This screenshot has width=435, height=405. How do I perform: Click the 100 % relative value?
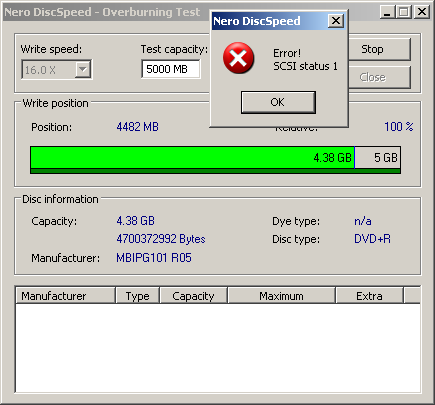click(x=399, y=127)
